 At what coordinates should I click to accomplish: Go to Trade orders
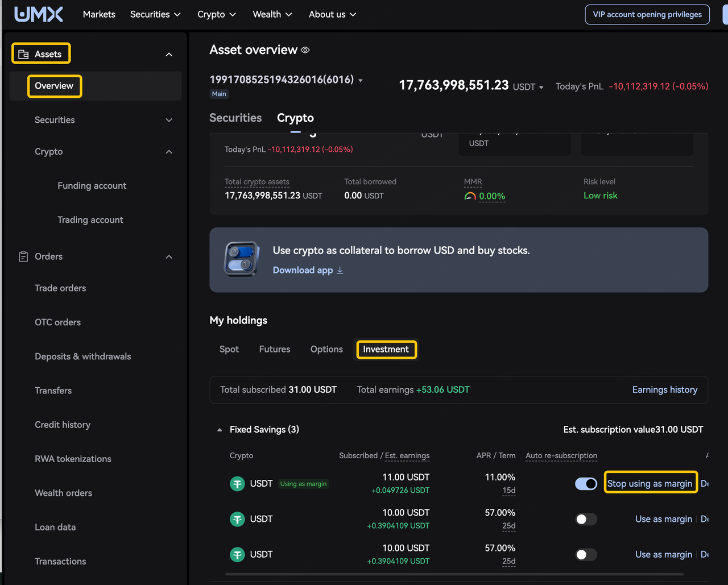tap(60, 288)
